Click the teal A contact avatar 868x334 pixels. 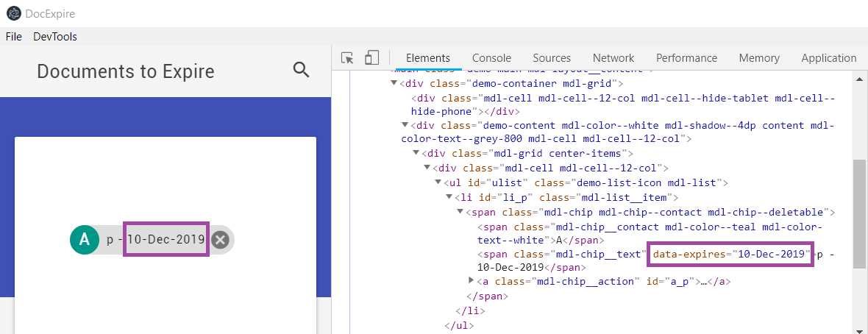84,239
